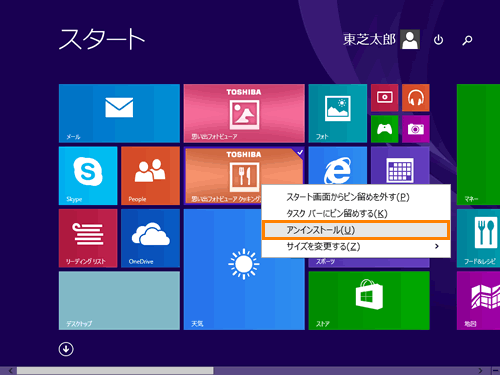
Task: Click the search magnifier icon
Action: pos(467,40)
